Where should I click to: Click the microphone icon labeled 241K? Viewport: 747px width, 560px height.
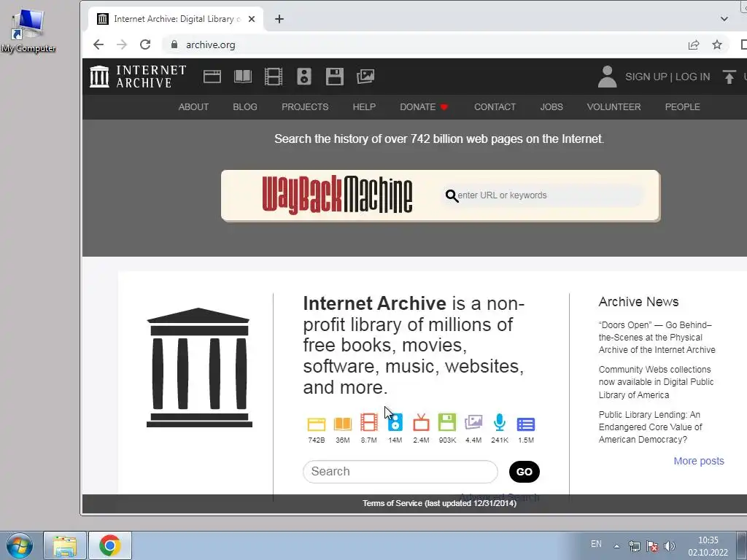(500, 422)
